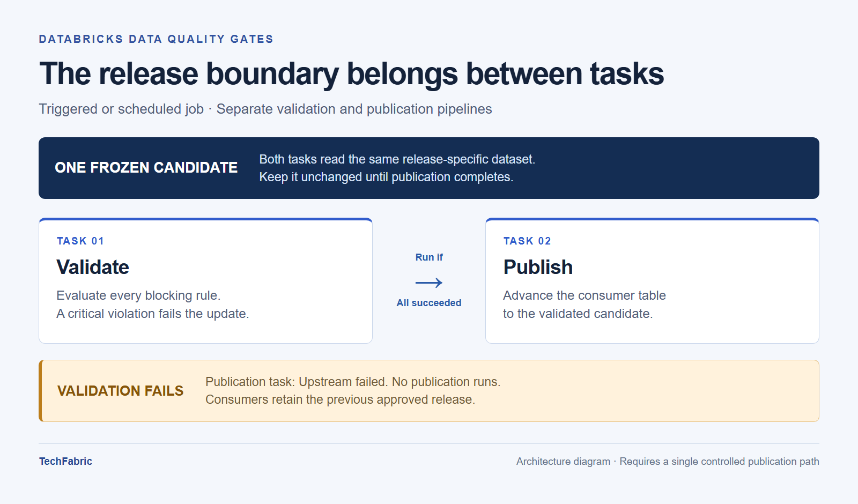Click the 'DATABRICKS DATA QUALITY GATES' header label
This screenshot has height=504, width=858.
tap(156, 39)
